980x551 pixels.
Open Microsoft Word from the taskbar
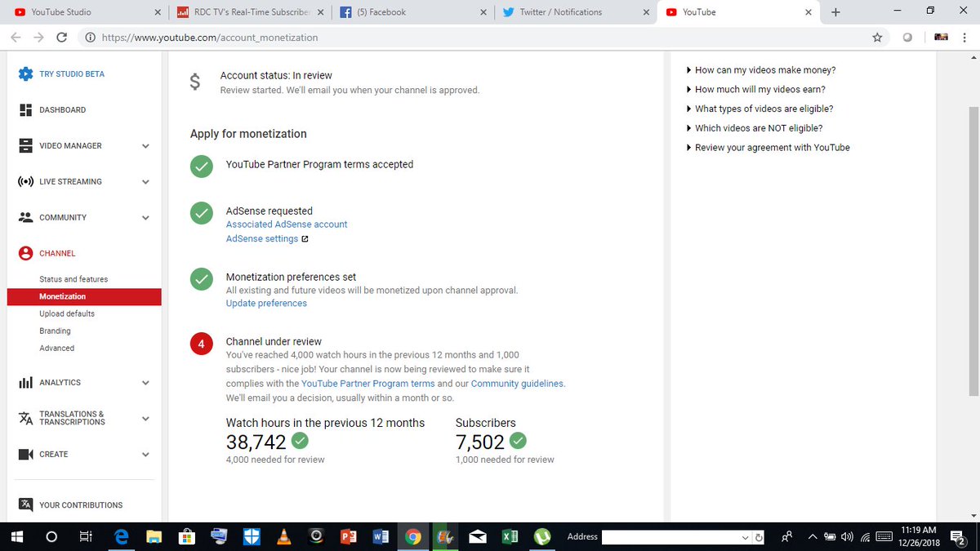coord(381,536)
